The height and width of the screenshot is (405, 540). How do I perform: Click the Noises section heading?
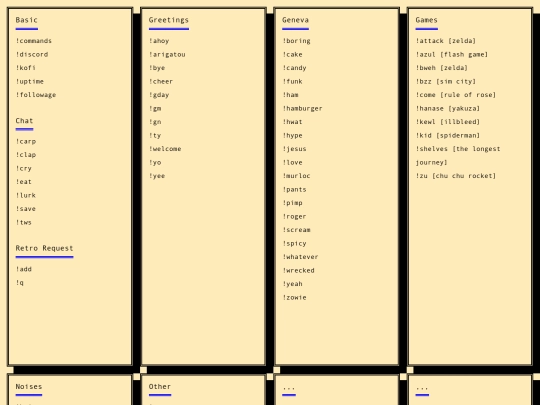29,387
